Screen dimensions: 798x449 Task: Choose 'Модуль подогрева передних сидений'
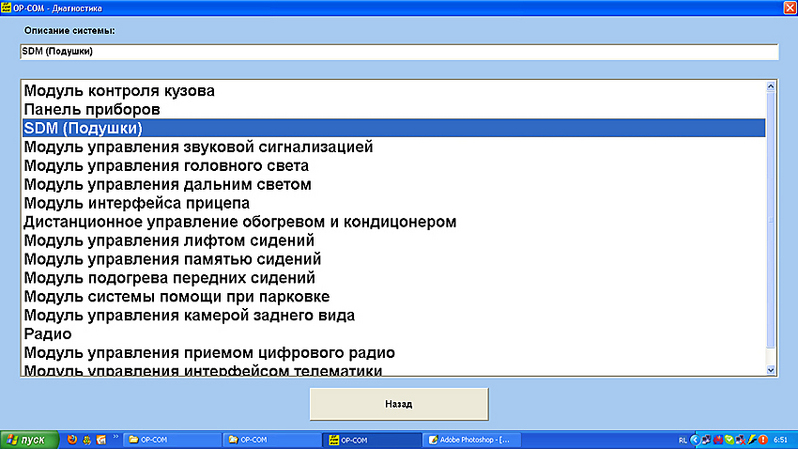[x=394, y=278]
